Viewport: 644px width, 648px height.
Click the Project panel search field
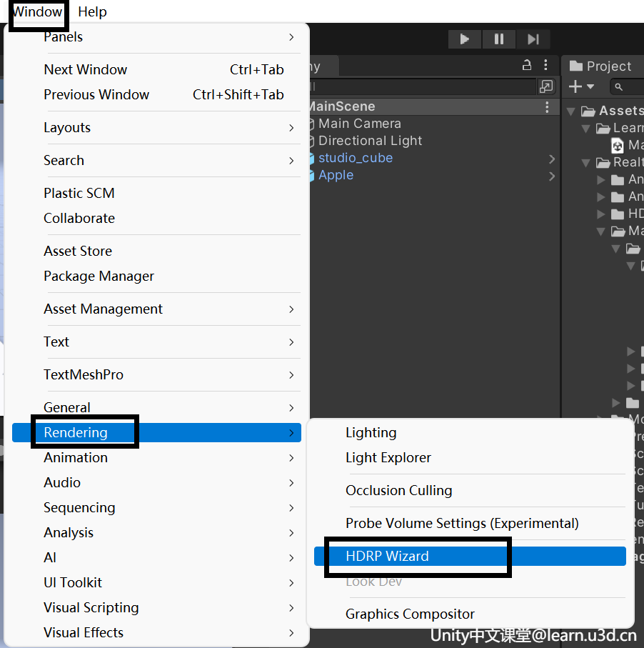coord(627,86)
